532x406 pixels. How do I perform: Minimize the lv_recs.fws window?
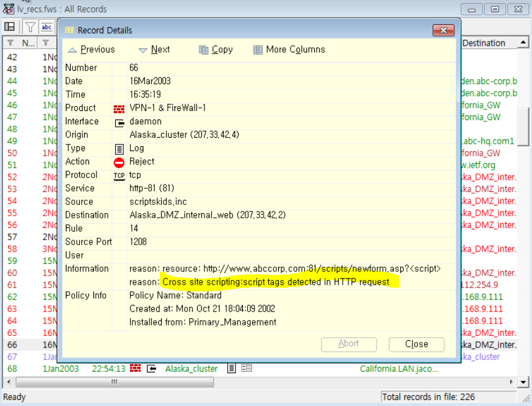click(472, 10)
